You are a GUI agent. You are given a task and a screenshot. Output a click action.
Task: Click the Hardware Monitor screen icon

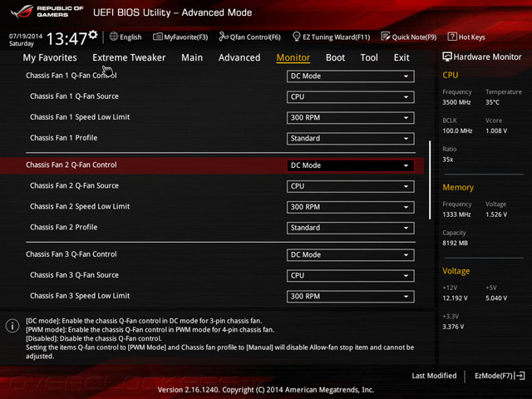pos(447,57)
